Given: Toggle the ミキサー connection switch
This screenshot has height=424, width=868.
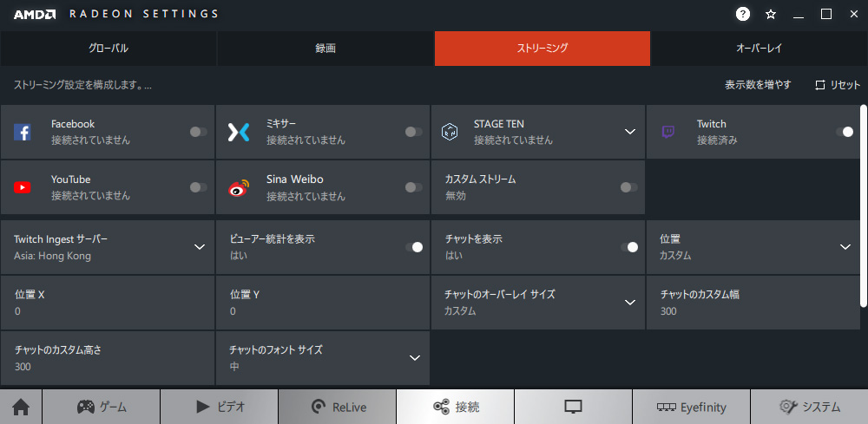Looking at the screenshot, I should point(413,132).
